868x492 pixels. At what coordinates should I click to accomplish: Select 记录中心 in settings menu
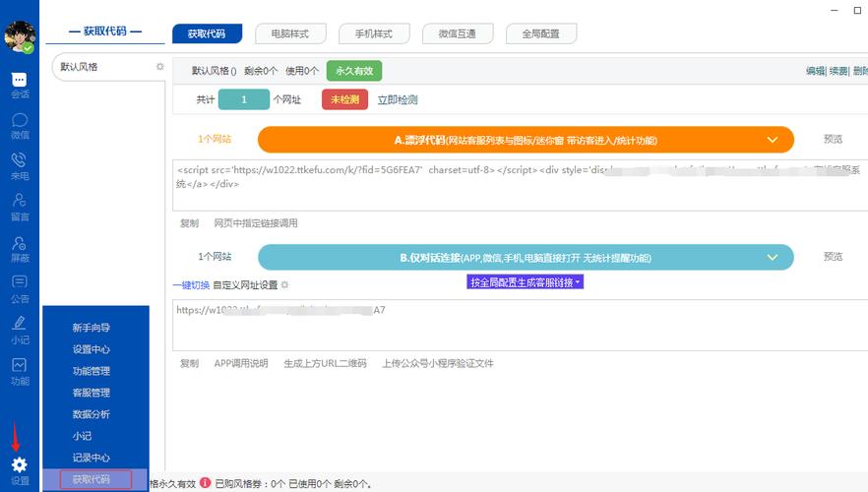tap(92, 458)
